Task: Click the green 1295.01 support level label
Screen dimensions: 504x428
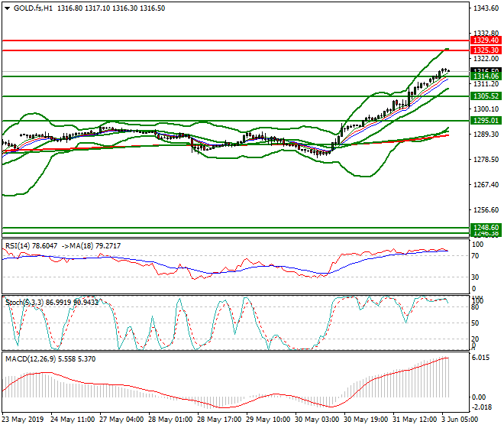Action: 486,121
